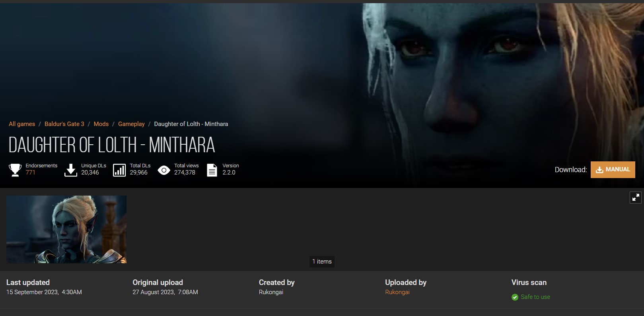This screenshot has height=316, width=644.
Task: Click the 1 items gallery counter
Action: [x=322, y=262]
